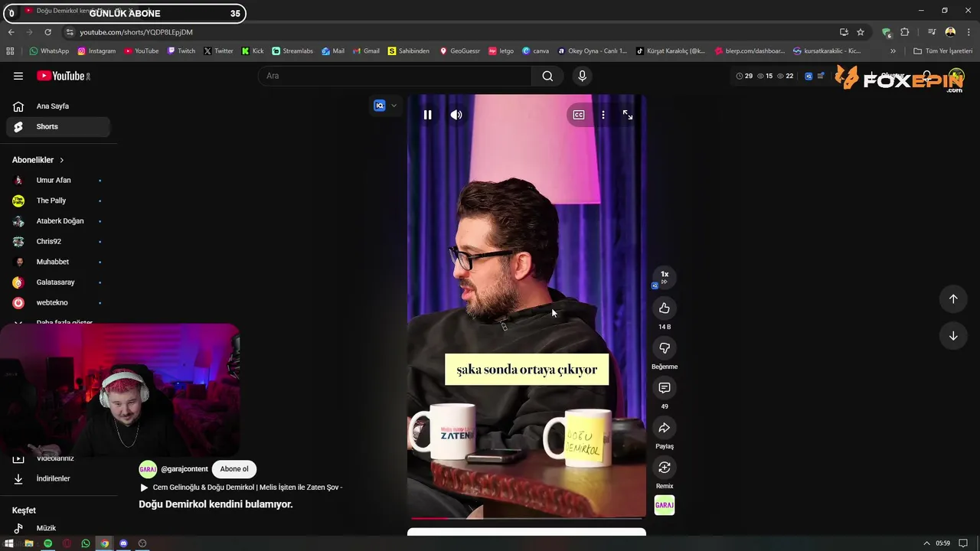Go back in the browser
The height and width of the screenshot is (551, 980).
click(11, 32)
